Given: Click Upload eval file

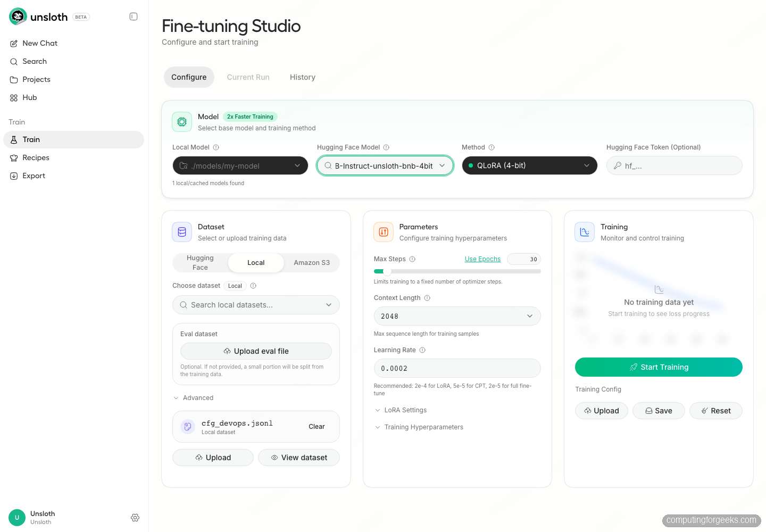Looking at the screenshot, I should point(256,351).
